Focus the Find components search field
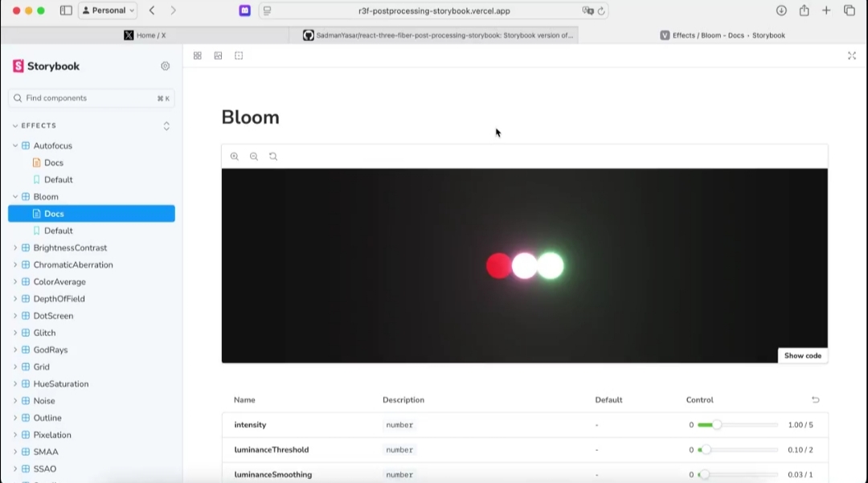The width and height of the screenshot is (868, 483). [88, 98]
